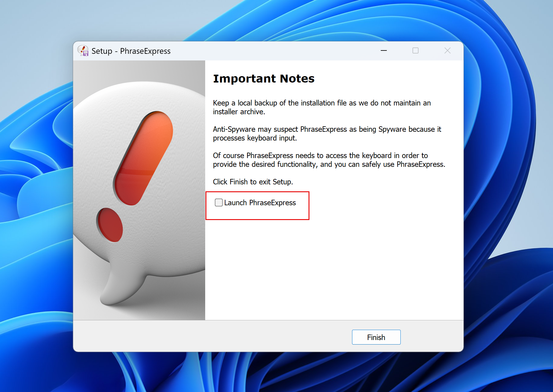Enable the Launch PhraseExpress checkbox

[x=218, y=202]
